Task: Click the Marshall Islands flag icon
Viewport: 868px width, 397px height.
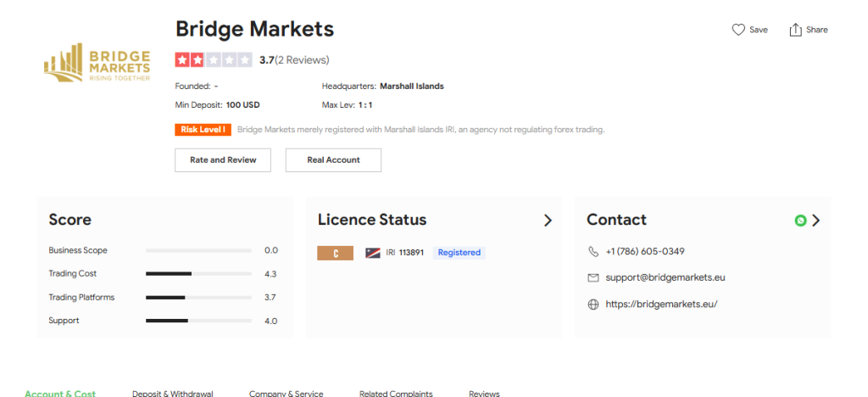Action: point(373,253)
